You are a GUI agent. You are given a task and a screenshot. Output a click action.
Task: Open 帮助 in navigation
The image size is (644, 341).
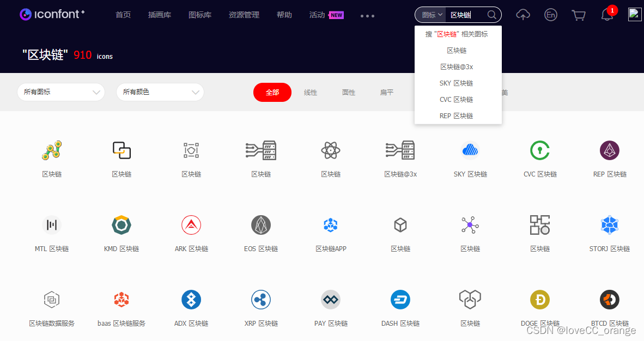point(284,15)
